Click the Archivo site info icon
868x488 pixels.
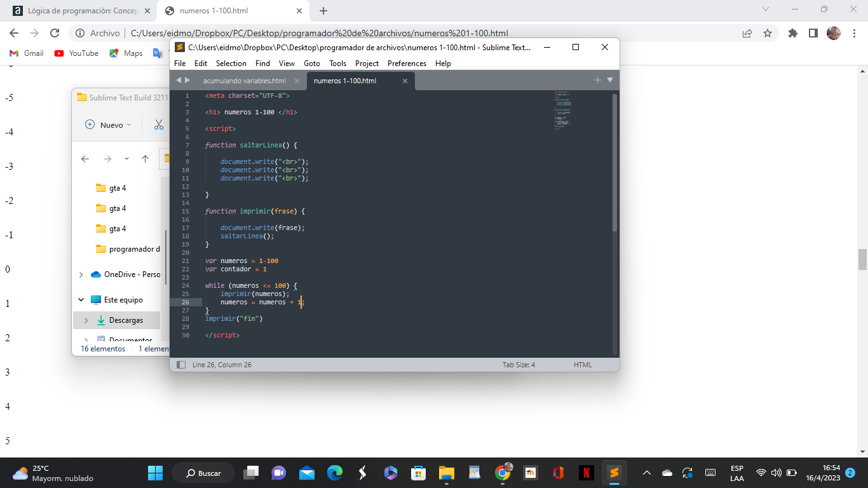[80, 33]
